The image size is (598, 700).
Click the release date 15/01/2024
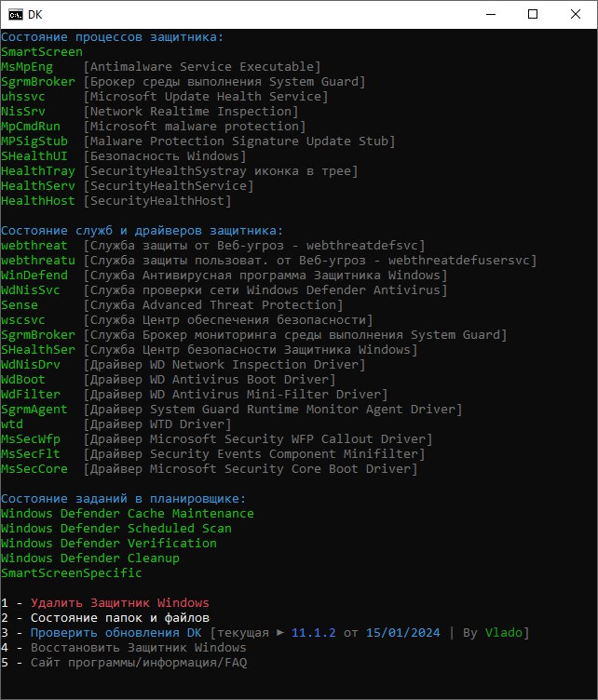point(402,633)
